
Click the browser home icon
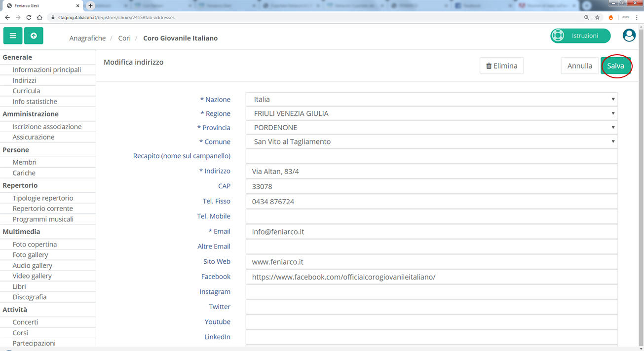(x=39, y=17)
